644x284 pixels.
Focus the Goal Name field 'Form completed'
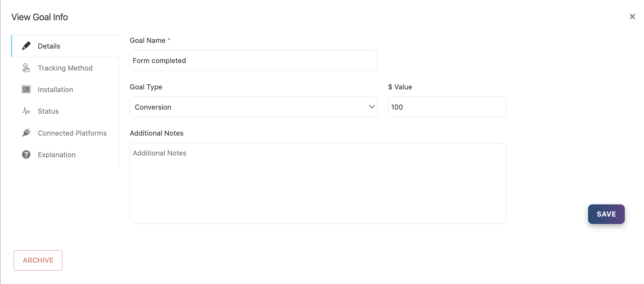point(253,61)
